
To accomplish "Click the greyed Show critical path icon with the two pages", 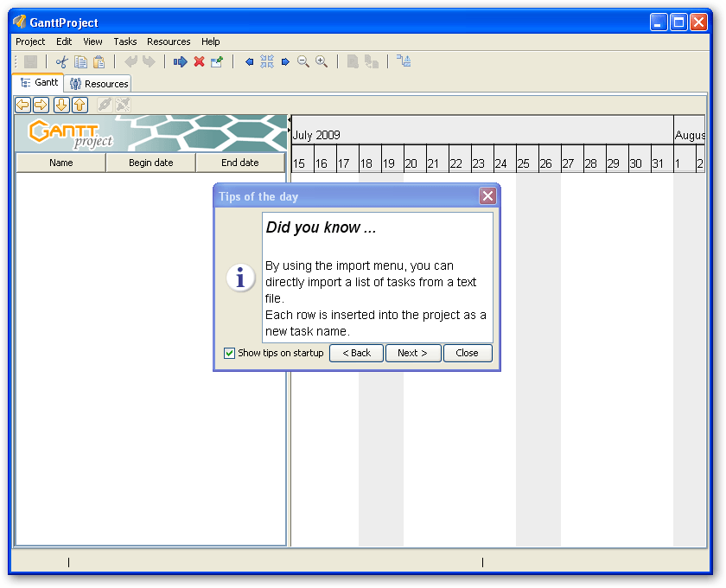I will [372, 61].
